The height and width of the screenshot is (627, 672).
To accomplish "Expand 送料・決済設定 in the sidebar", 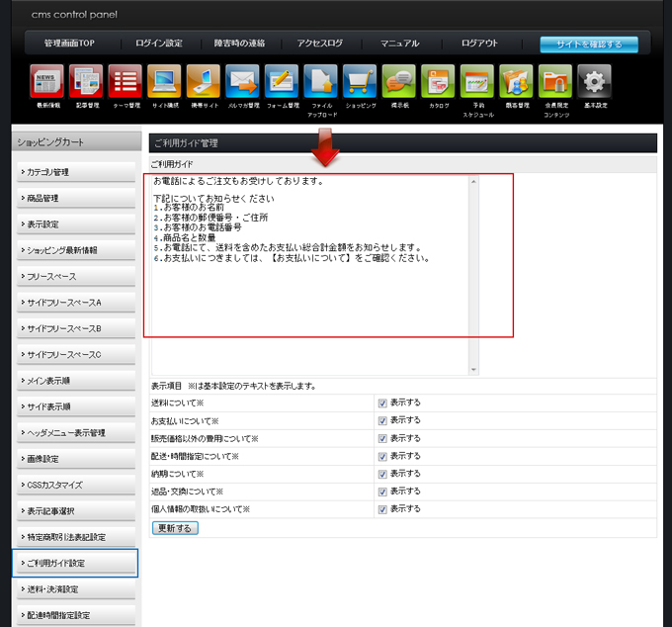I will pos(75,589).
